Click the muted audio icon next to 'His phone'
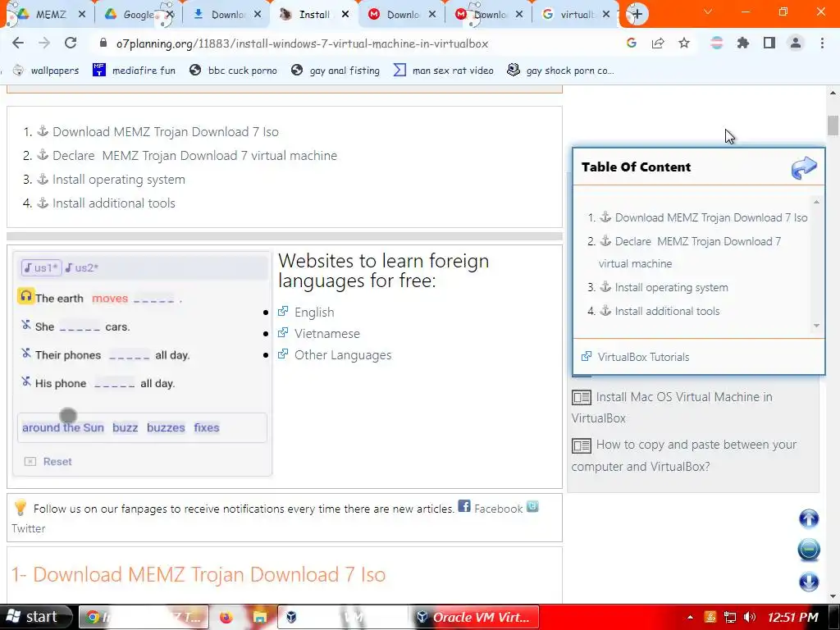This screenshot has height=630, width=840. tap(25, 381)
